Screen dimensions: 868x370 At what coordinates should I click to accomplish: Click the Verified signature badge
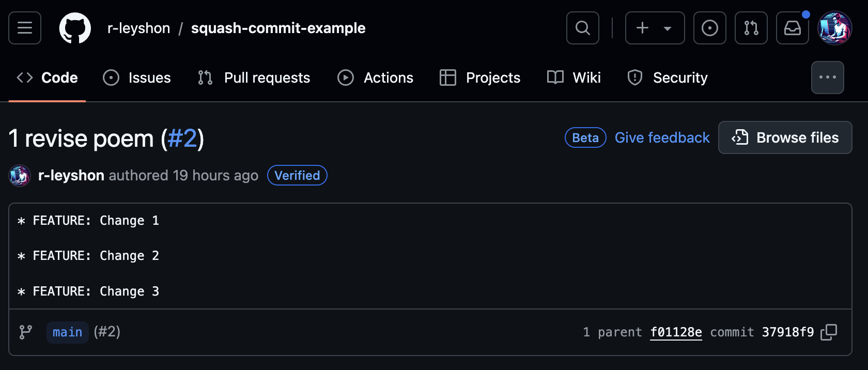(297, 175)
